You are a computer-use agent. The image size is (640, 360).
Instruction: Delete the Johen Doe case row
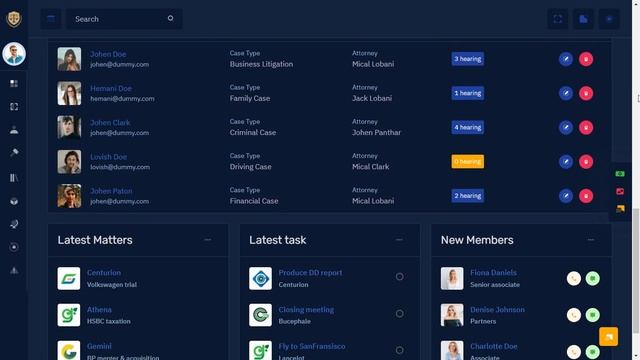(x=586, y=59)
